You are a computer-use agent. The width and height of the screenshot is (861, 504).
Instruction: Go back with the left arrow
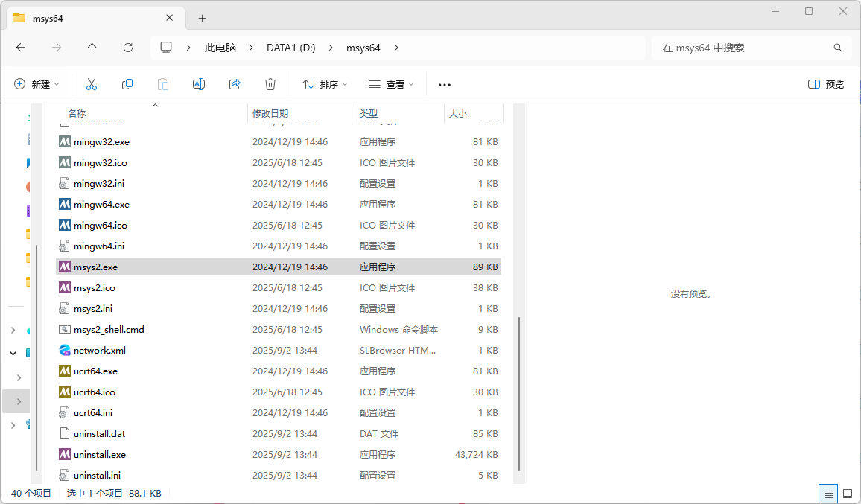(21, 48)
